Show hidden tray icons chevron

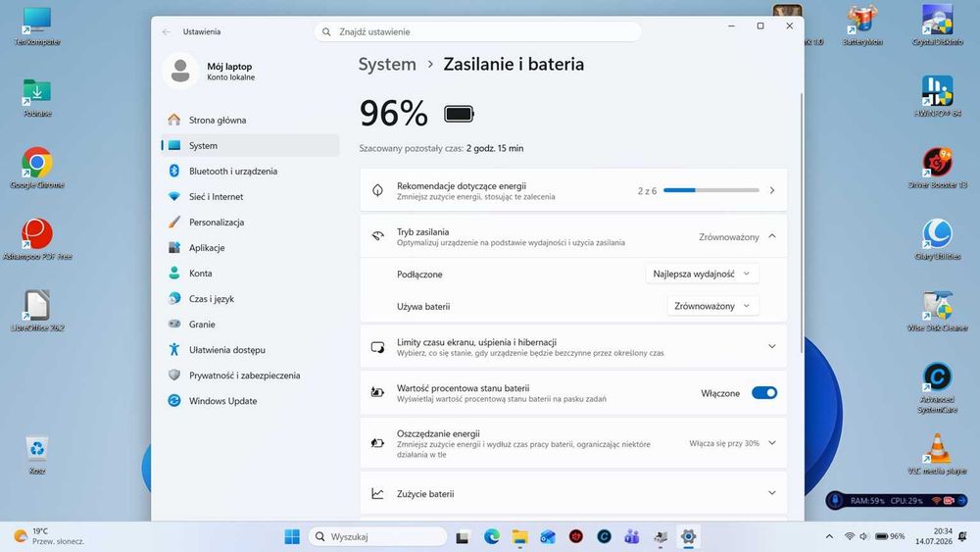click(829, 536)
